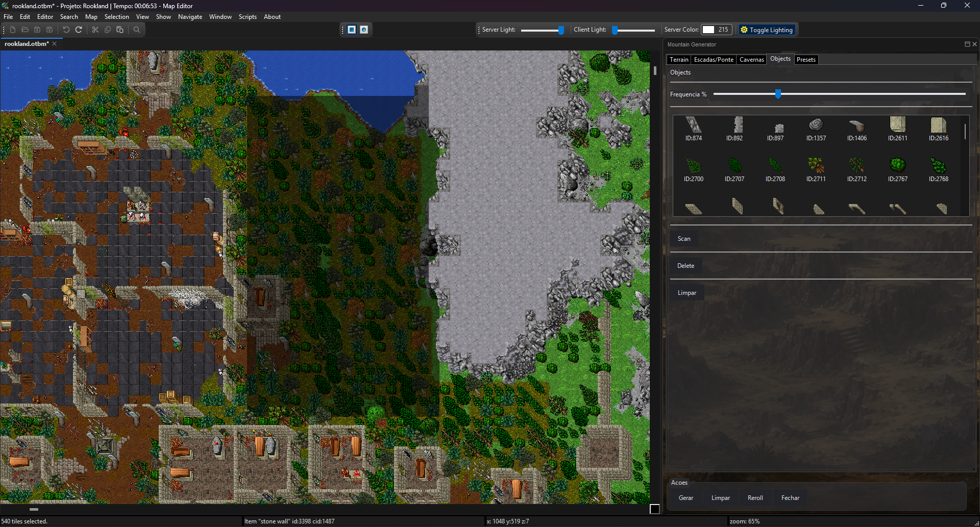Click the Toggle Lighting button
Image resolution: width=980 pixels, height=527 pixels.
coord(767,30)
